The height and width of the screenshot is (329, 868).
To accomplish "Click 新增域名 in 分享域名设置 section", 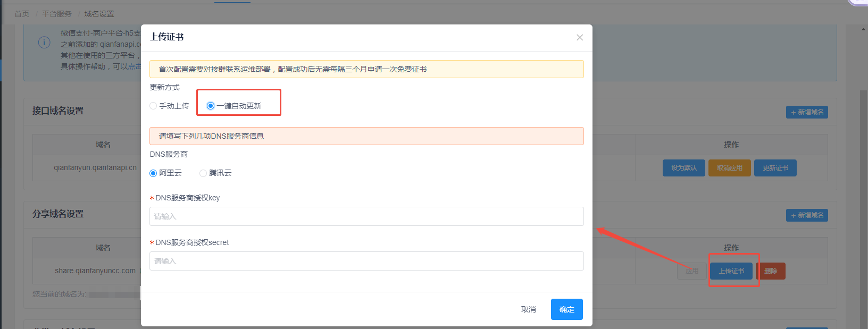I will point(807,215).
